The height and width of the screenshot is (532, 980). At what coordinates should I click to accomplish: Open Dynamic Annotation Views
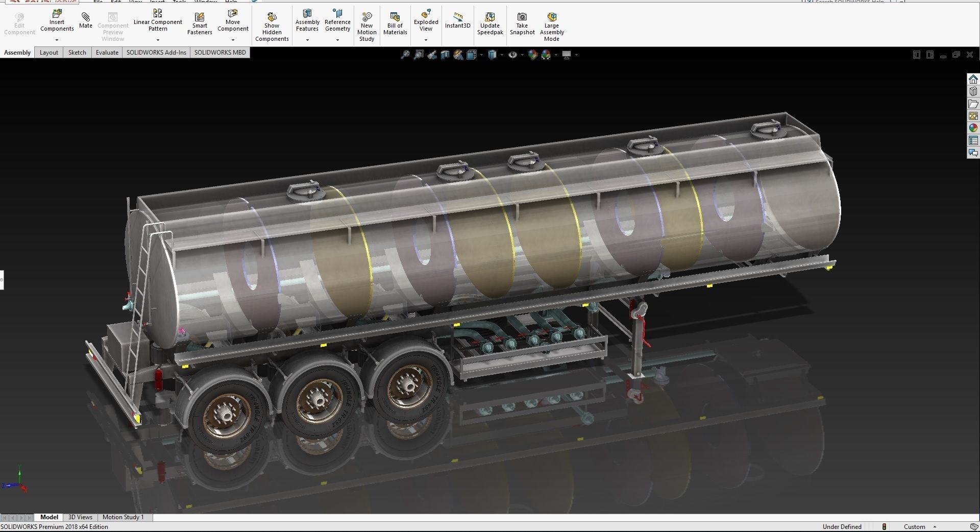pos(458,55)
